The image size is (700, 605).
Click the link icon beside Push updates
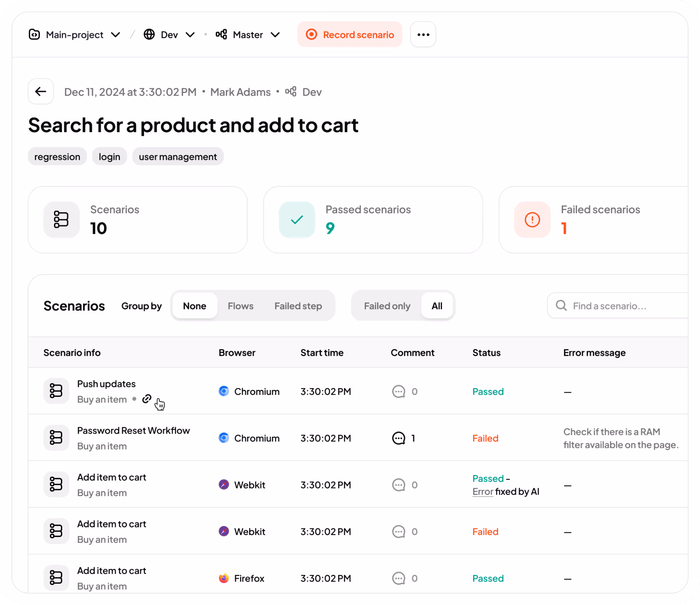coord(146,399)
